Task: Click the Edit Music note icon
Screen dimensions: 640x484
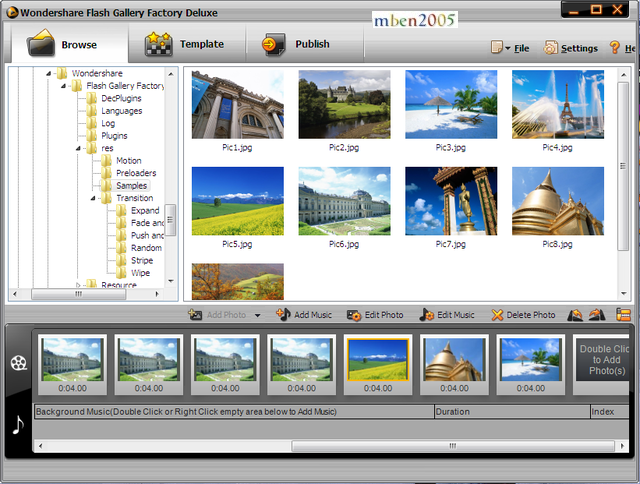Action: pyautogui.click(x=426, y=315)
